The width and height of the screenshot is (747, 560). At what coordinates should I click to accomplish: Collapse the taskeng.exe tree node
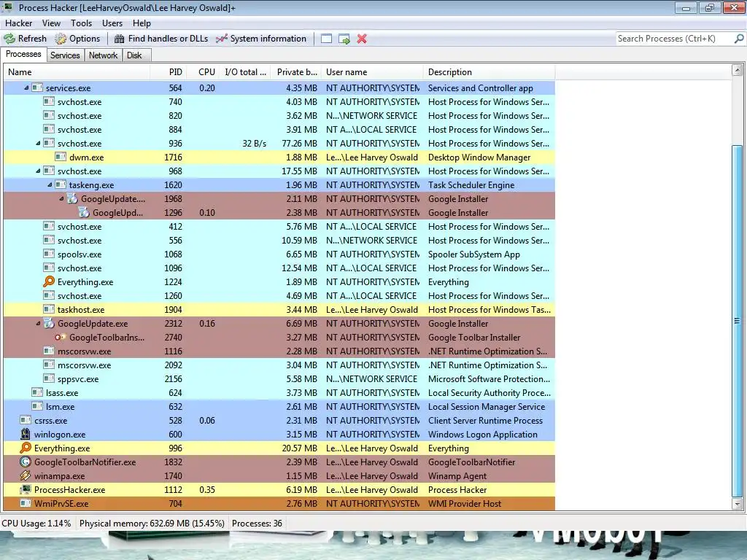(x=50, y=184)
